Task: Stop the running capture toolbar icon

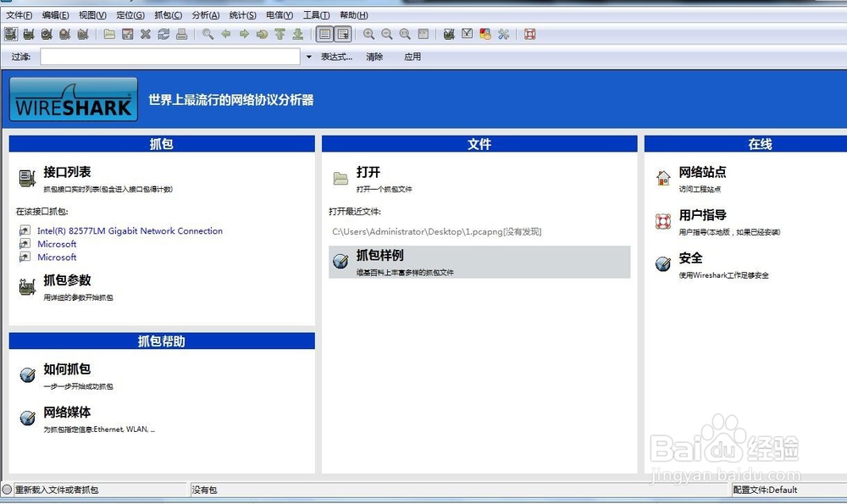Action: (65, 34)
